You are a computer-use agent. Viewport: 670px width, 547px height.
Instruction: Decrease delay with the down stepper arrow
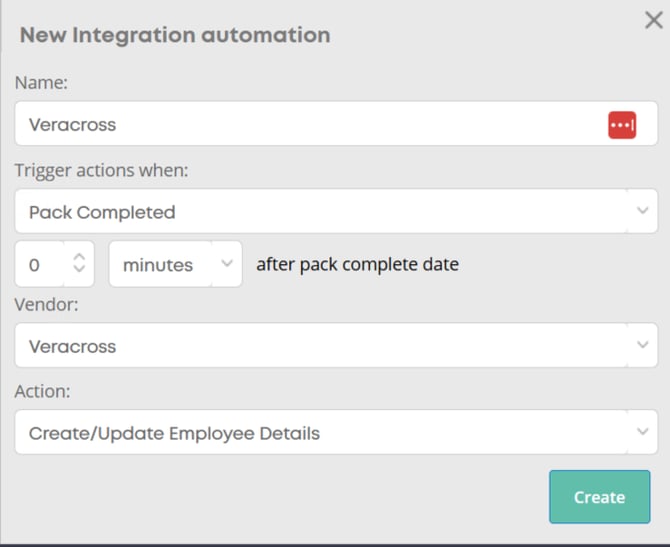[x=80, y=273]
